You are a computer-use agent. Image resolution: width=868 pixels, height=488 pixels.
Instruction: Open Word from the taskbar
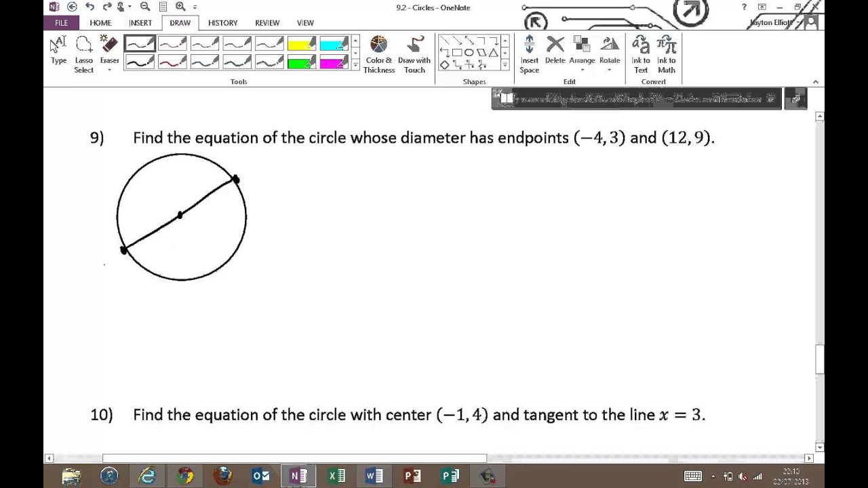tap(374, 476)
